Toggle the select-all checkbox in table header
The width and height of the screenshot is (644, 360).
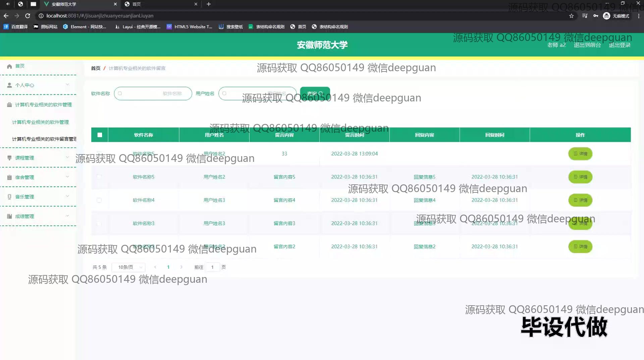(x=100, y=135)
